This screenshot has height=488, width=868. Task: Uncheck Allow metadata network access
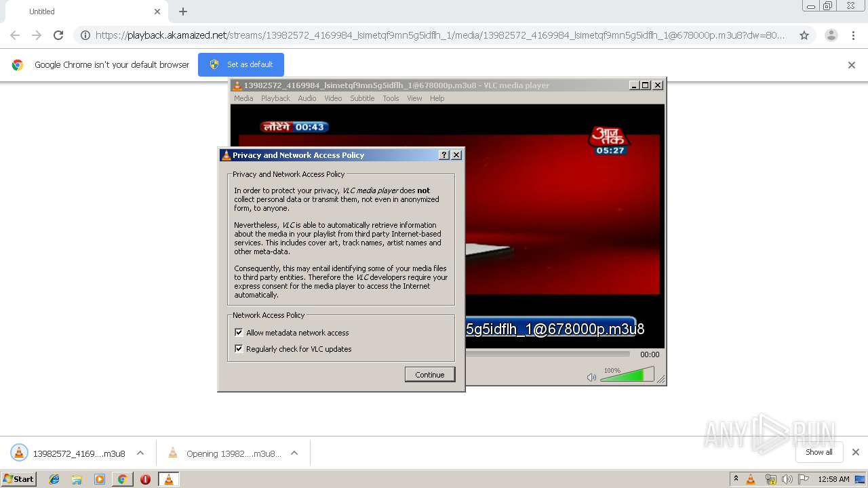(239, 333)
